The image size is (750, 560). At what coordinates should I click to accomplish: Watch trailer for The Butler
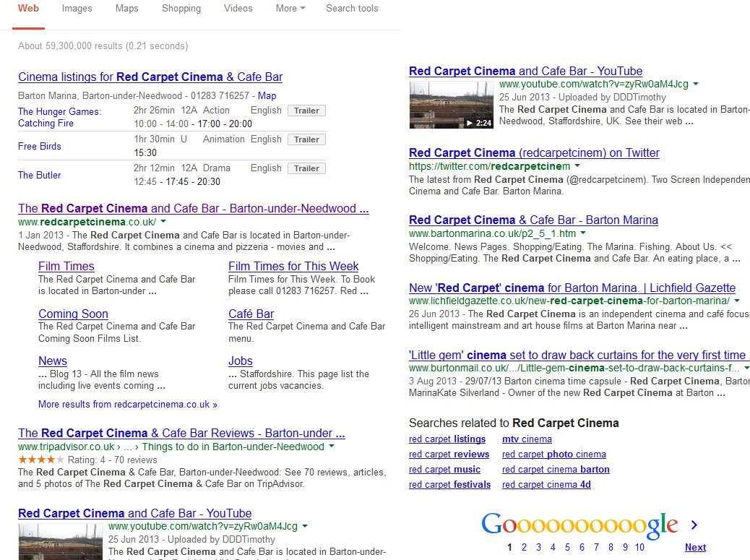[x=306, y=168]
